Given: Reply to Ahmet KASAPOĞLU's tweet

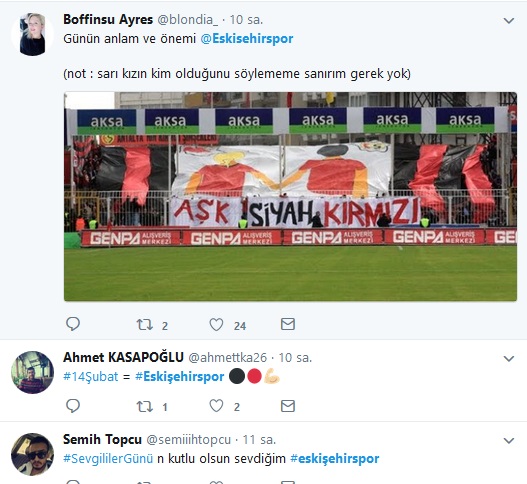Looking at the screenshot, I should click(x=73, y=406).
